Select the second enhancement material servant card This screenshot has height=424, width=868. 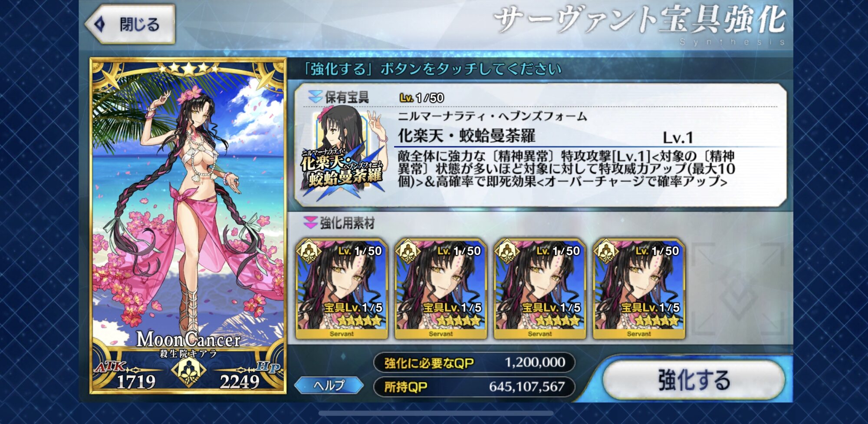tap(441, 289)
